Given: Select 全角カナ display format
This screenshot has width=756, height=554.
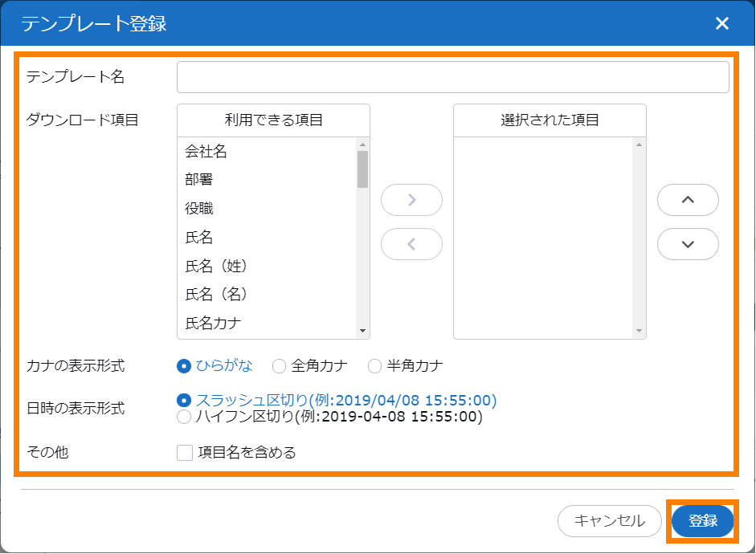Looking at the screenshot, I should point(280,366).
